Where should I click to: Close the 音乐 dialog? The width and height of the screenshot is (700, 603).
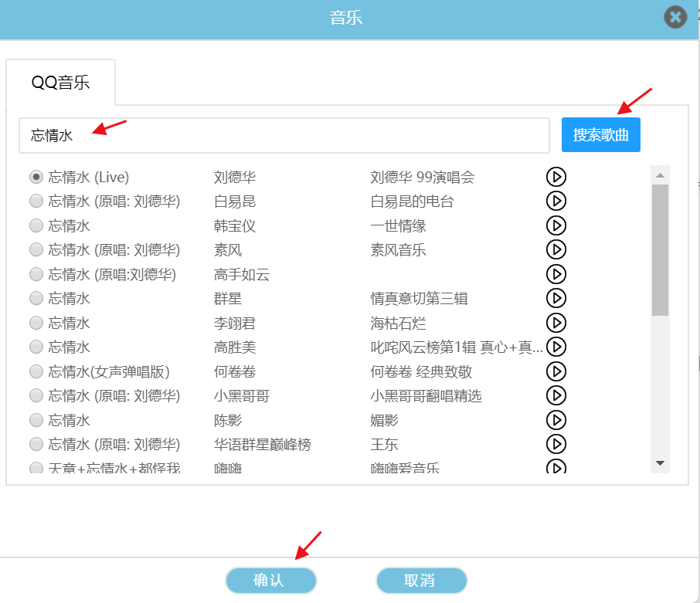point(675,18)
